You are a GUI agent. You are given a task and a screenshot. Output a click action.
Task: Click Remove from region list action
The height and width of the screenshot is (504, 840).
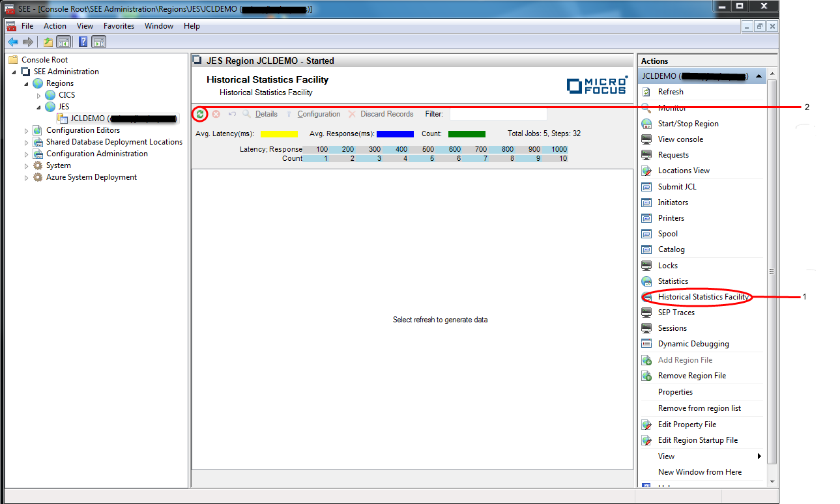click(699, 408)
